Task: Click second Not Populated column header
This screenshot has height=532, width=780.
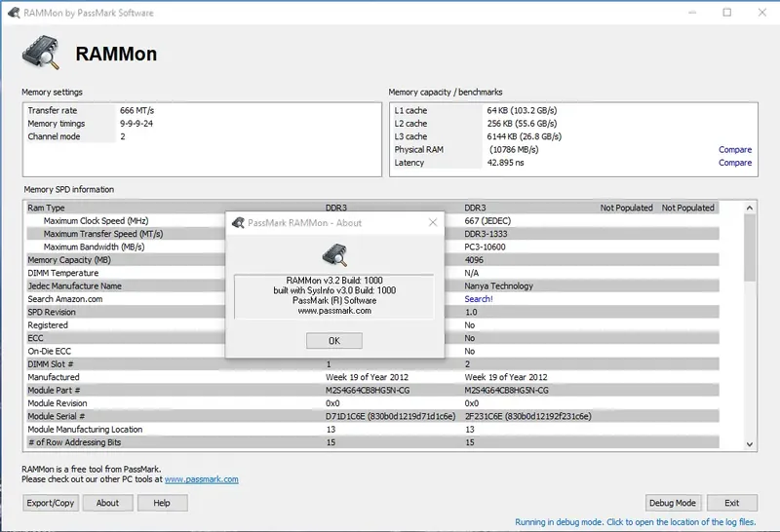Action: click(x=688, y=208)
